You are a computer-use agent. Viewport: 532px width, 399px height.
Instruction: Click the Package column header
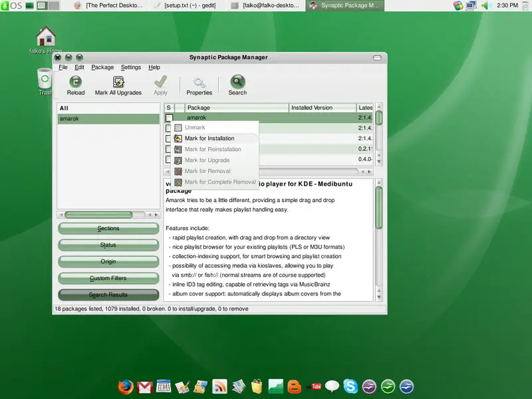click(237, 108)
